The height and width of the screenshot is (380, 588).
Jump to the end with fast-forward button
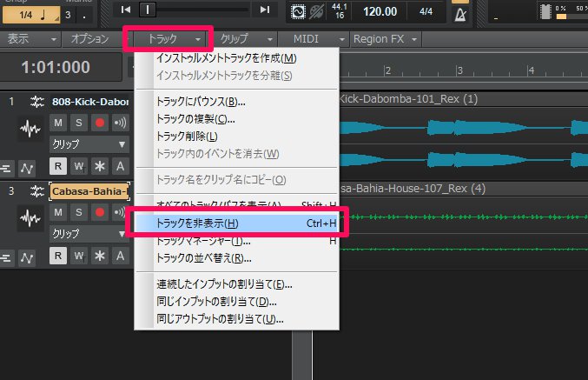(x=265, y=10)
